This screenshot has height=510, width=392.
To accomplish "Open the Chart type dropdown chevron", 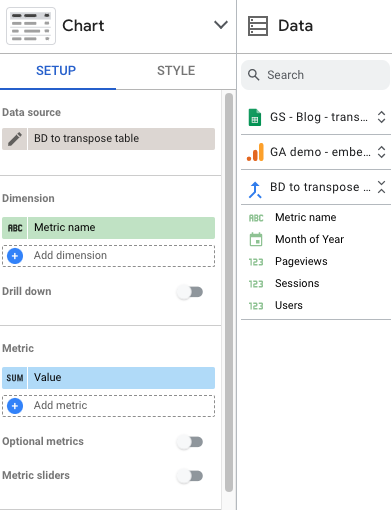I will pyautogui.click(x=221, y=25).
